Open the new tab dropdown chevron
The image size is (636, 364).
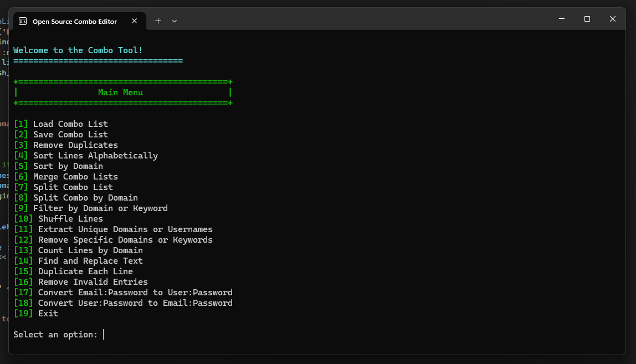[174, 21]
